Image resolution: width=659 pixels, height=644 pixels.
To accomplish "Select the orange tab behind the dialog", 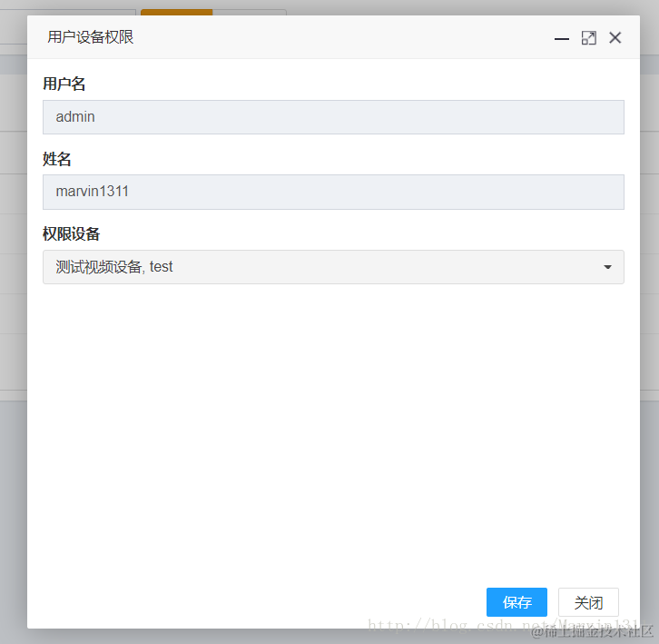I will point(176,12).
